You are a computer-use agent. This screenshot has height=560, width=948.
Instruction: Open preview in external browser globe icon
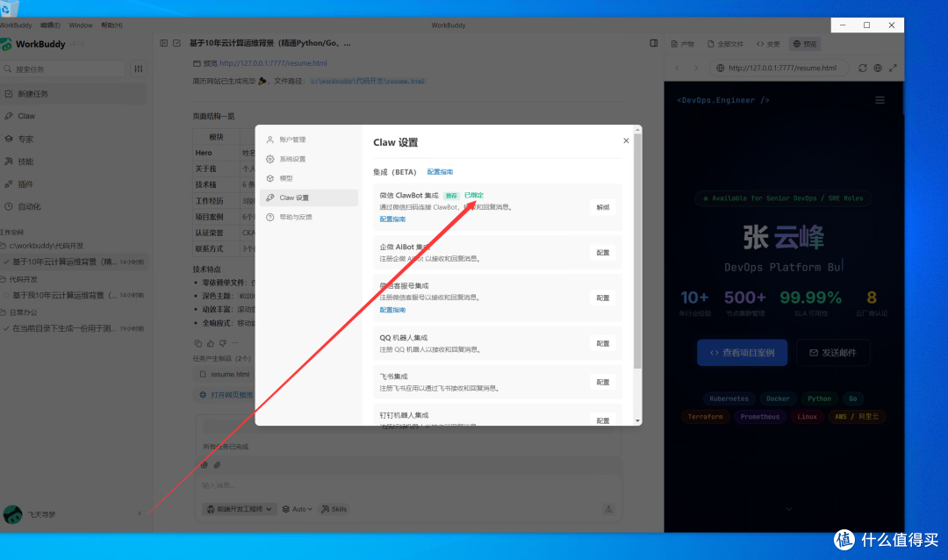[x=878, y=68]
